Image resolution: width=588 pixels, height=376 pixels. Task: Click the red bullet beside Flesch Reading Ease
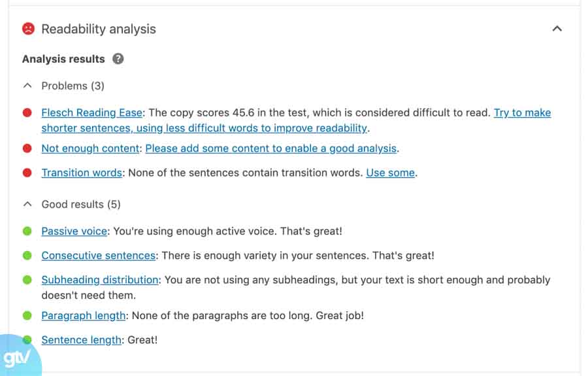click(27, 112)
